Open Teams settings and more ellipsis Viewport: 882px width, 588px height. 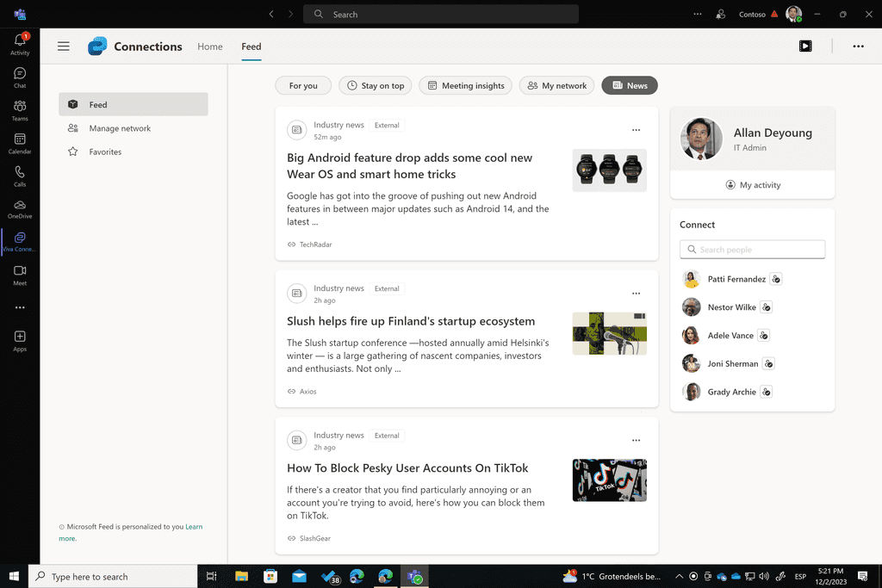coord(698,14)
